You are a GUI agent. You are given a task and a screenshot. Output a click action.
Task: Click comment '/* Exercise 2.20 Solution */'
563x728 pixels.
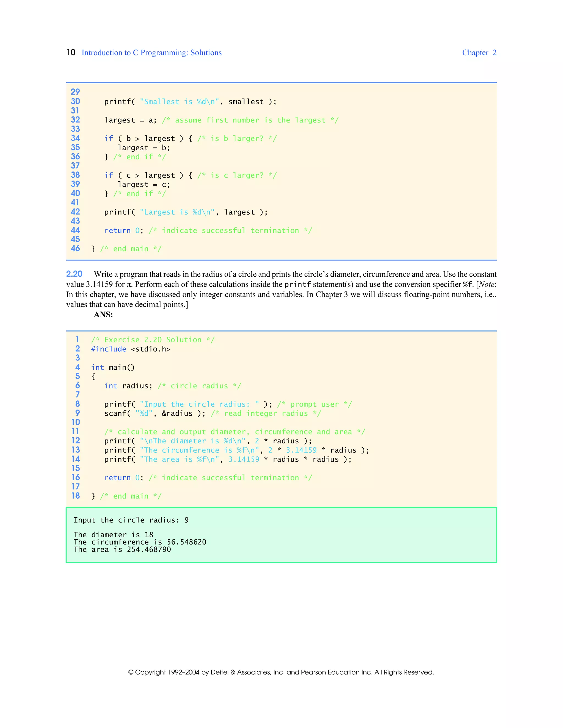tap(153, 340)
